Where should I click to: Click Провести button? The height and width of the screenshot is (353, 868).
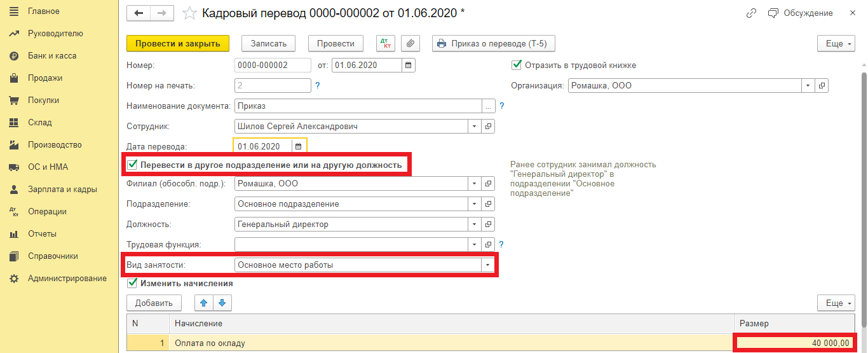pos(336,43)
